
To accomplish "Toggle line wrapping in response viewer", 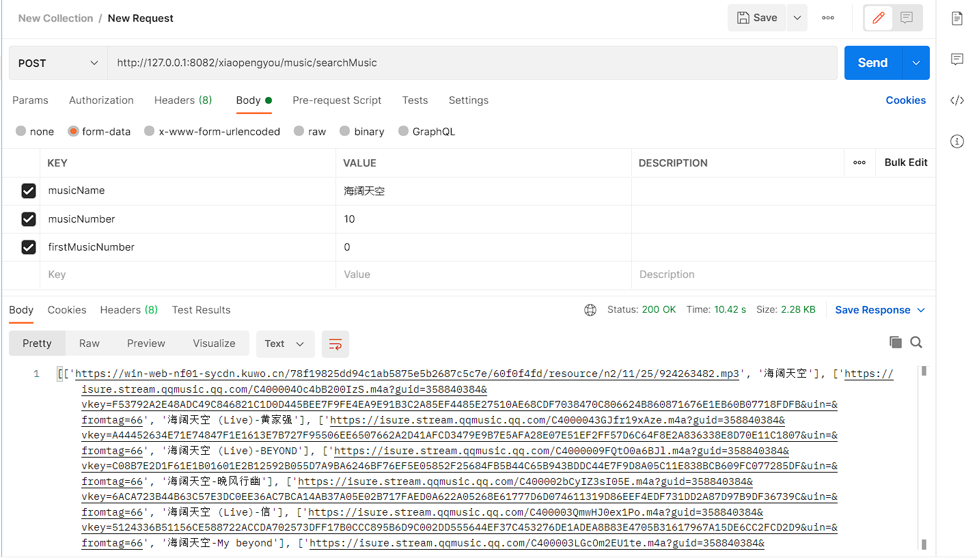I will point(335,344).
